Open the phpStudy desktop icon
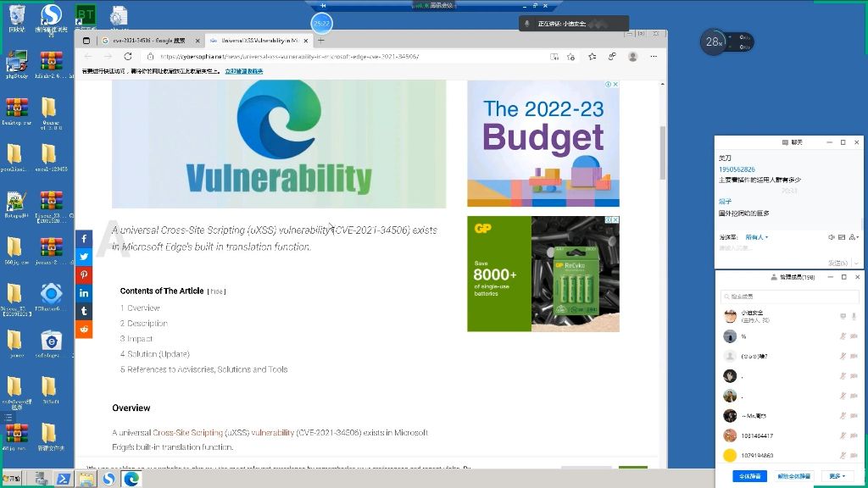The width and height of the screenshot is (868, 488). point(17,64)
